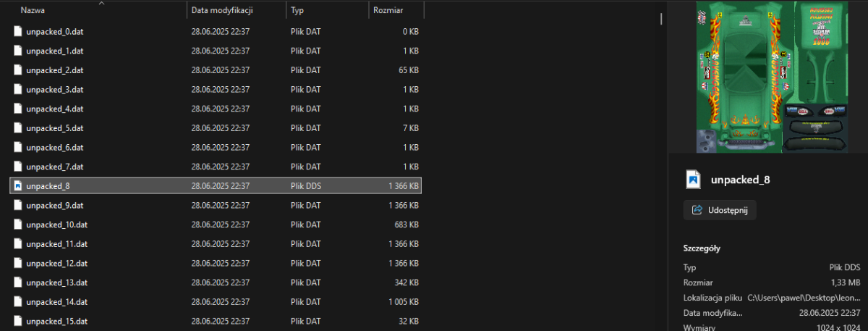
Task: Click the unpacked_13.dat file icon
Action: coord(18,282)
